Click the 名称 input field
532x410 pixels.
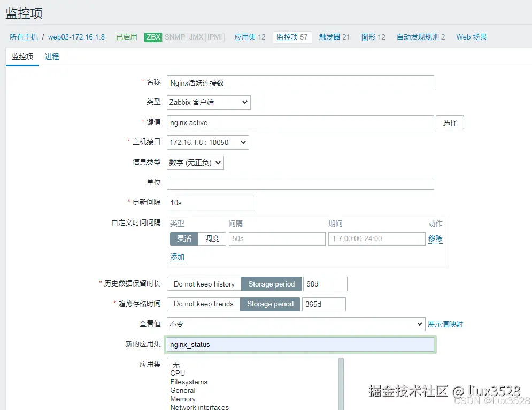[x=299, y=82]
